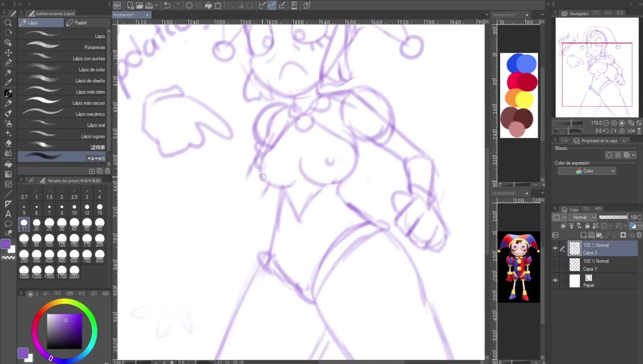
Task: Hide the Capa 2 layer
Action: pyautogui.click(x=556, y=248)
